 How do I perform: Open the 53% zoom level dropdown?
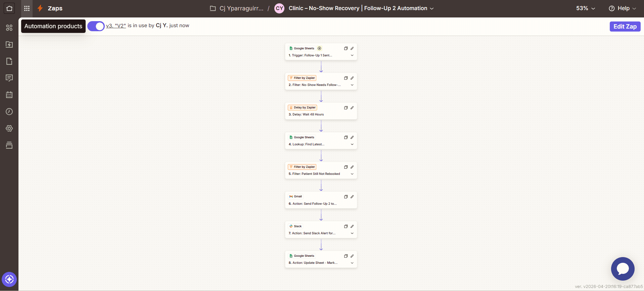click(x=586, y=8)
